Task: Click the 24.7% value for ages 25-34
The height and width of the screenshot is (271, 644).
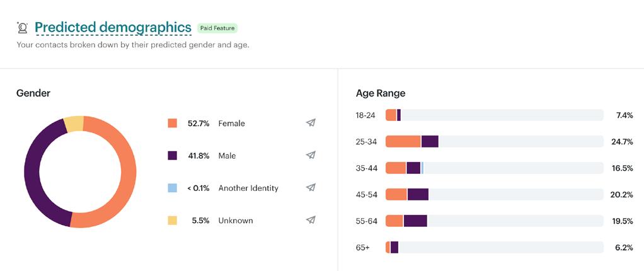Action: click(621, 142)
